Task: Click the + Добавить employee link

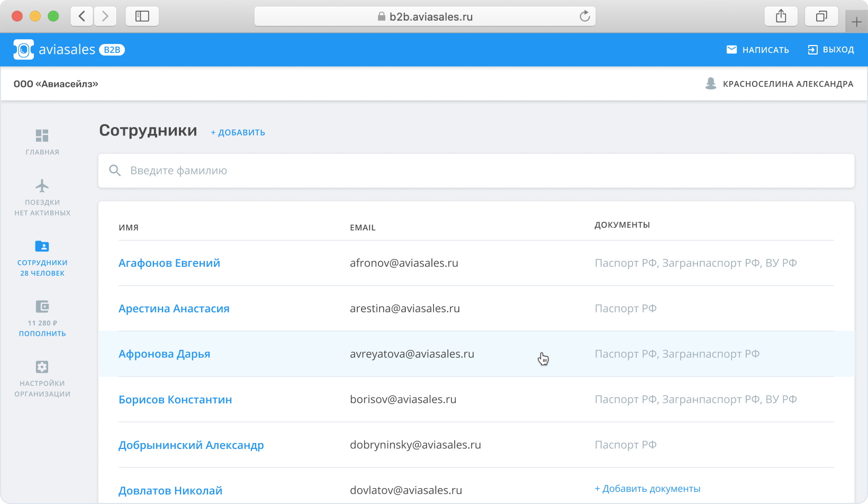Action: click(238, 132)
